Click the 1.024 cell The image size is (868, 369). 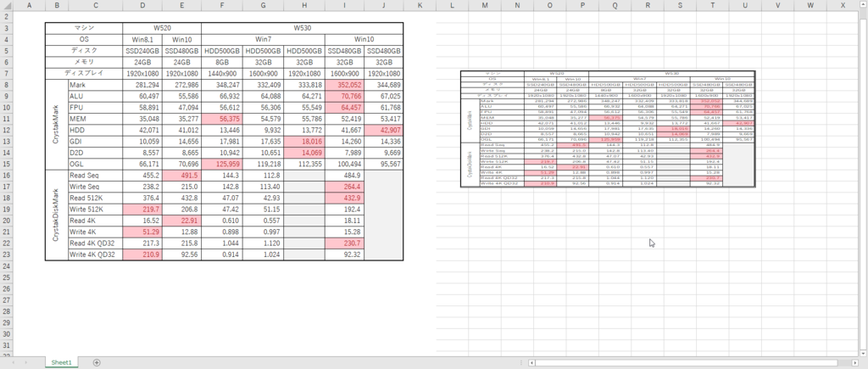[264, 254]
